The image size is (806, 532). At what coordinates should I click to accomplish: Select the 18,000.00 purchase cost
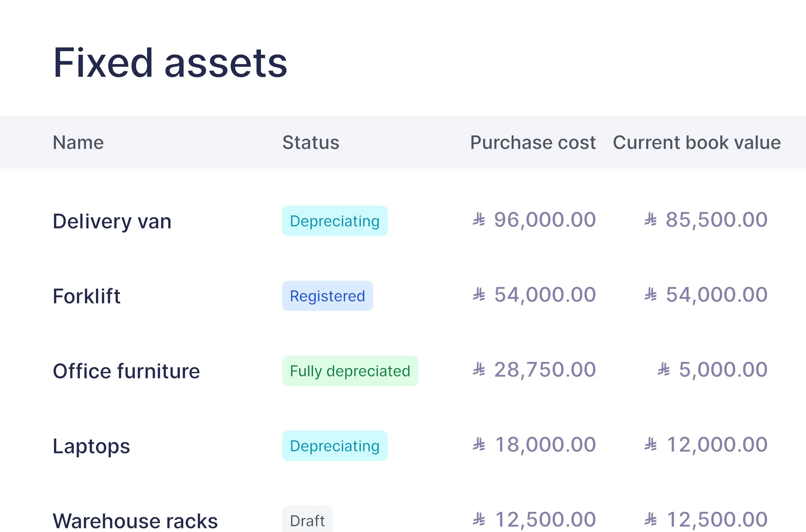click(534, 445)
